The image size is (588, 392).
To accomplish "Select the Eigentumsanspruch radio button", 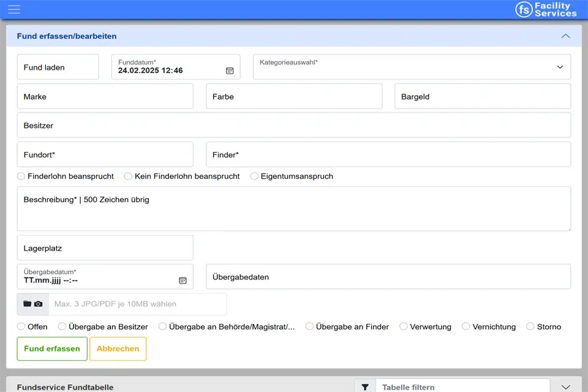I will pos(254,176).
